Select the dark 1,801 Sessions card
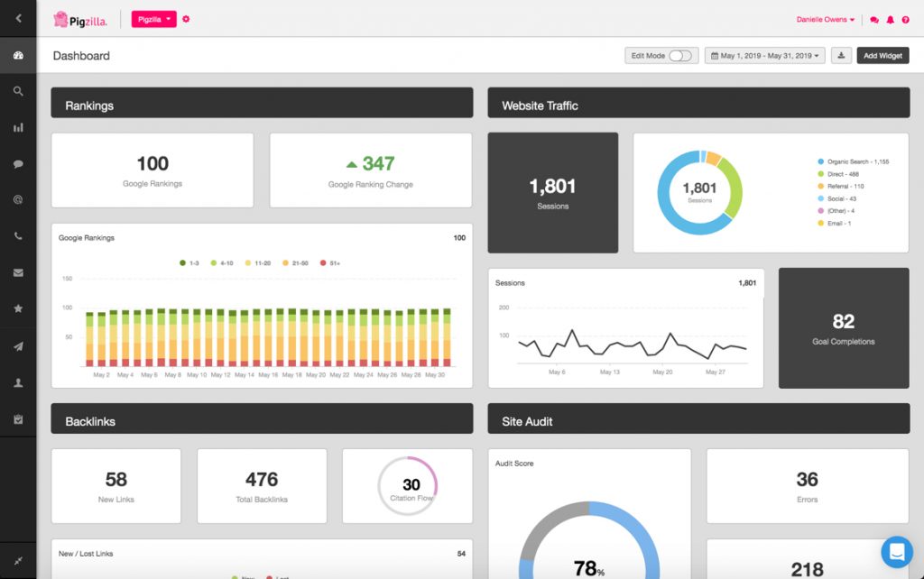The width and height of the screenshot is (924, 579). tap(553, 193)
